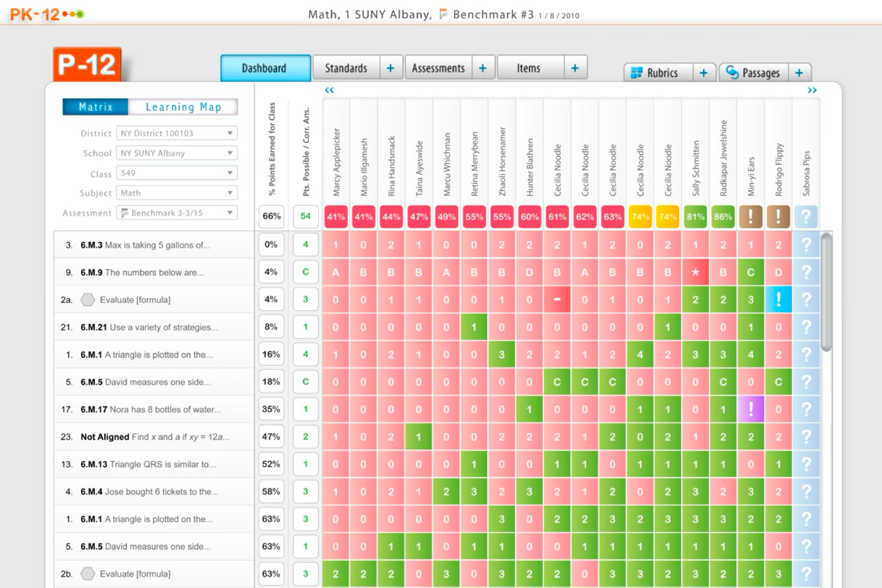This screenshot has width=882, height=588.
Task: Select the Matrix view
Action: (95, 106)
